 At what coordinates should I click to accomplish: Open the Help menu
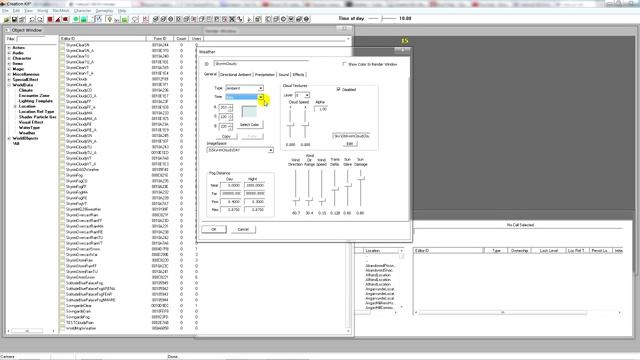coord(122,11)
